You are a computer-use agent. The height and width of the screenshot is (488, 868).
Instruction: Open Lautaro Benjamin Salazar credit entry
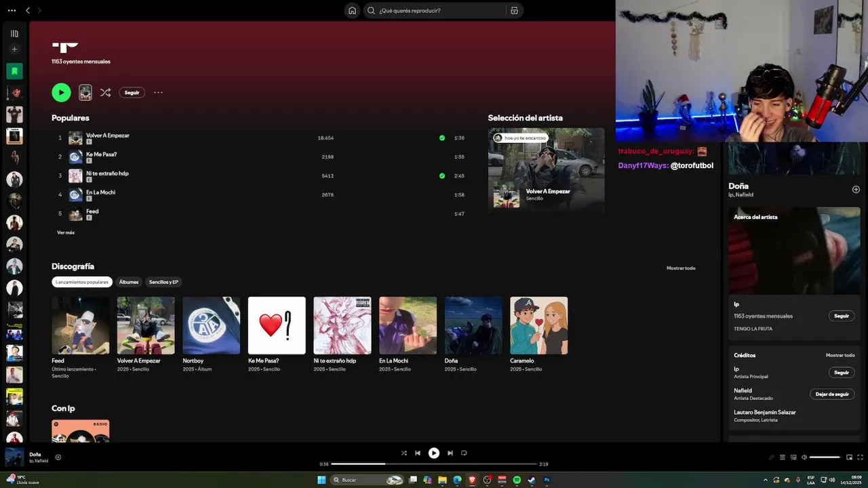(x=765, y=412)
